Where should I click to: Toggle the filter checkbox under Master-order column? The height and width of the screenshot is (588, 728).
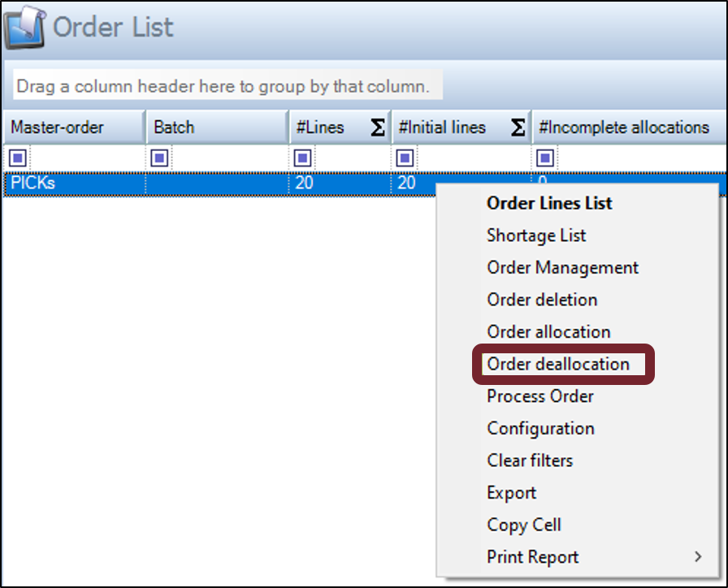(x=17, y=158)
